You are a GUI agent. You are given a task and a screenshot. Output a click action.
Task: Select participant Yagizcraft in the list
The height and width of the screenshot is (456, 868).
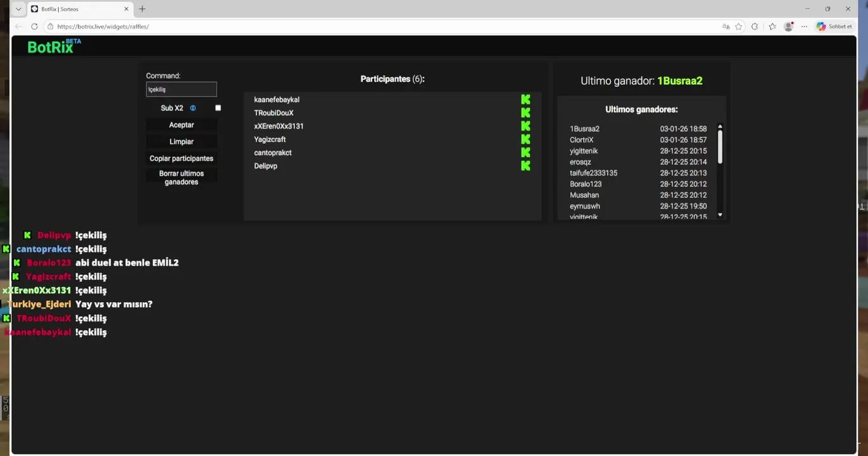(x=270, y=139)
